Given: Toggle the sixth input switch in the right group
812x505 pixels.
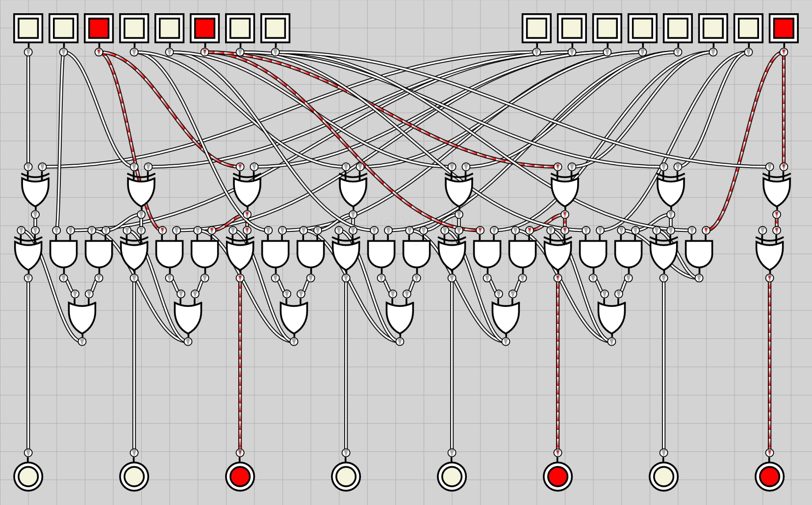Looking at the screenshot, I should 713,28.
